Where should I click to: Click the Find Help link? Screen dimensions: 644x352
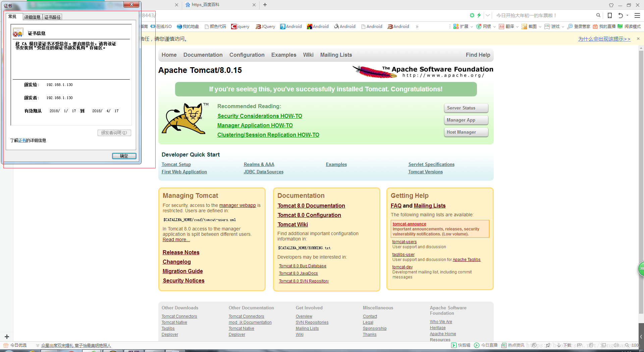[478, 55]
